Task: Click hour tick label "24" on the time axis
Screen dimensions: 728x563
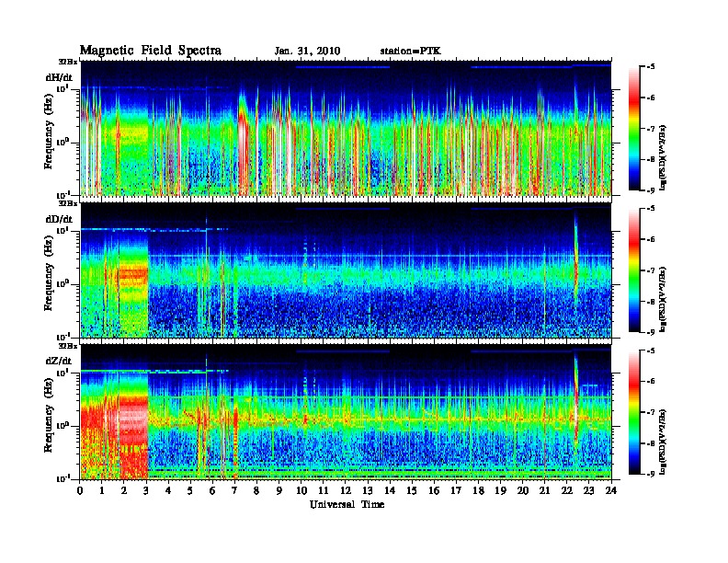Action: [611, 491]
